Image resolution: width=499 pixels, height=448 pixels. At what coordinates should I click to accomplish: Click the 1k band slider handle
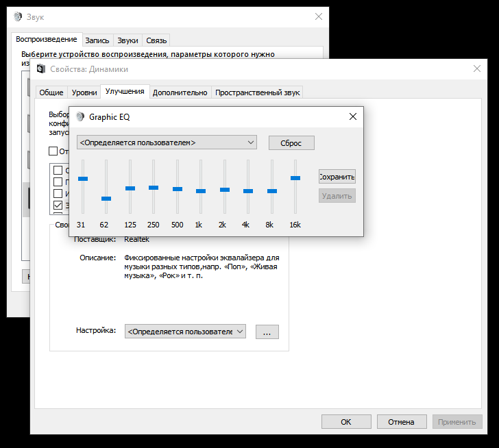[201, 191]
